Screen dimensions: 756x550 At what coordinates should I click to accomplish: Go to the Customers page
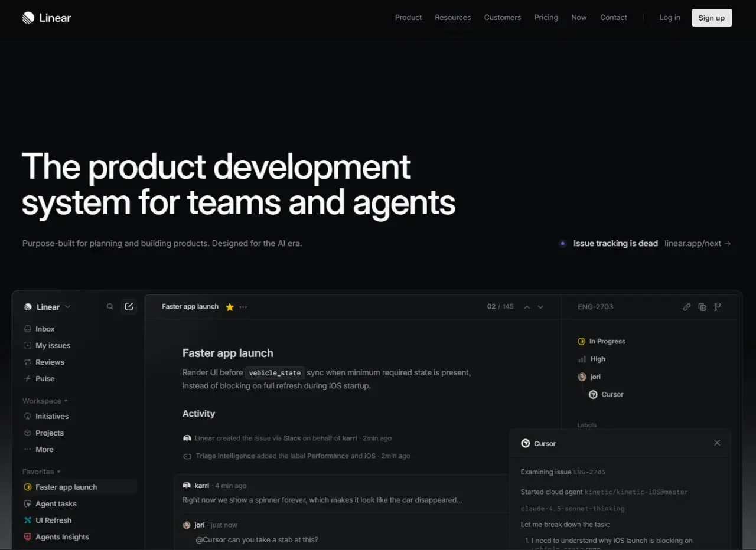503,18
